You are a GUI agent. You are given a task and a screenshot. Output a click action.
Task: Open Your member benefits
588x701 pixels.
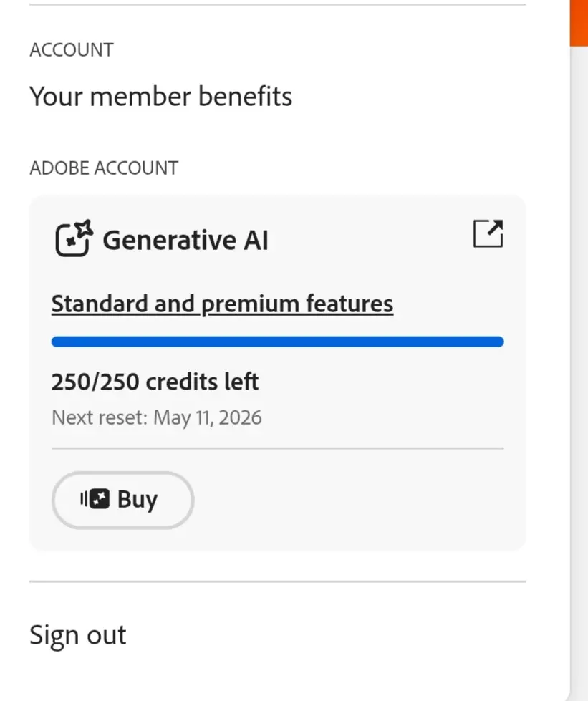[160, 96]
